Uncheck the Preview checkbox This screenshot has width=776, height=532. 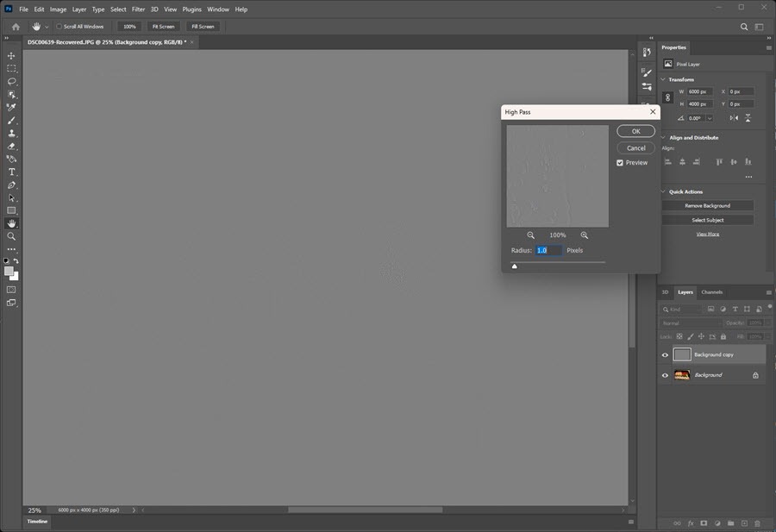(x=620, y=162)
